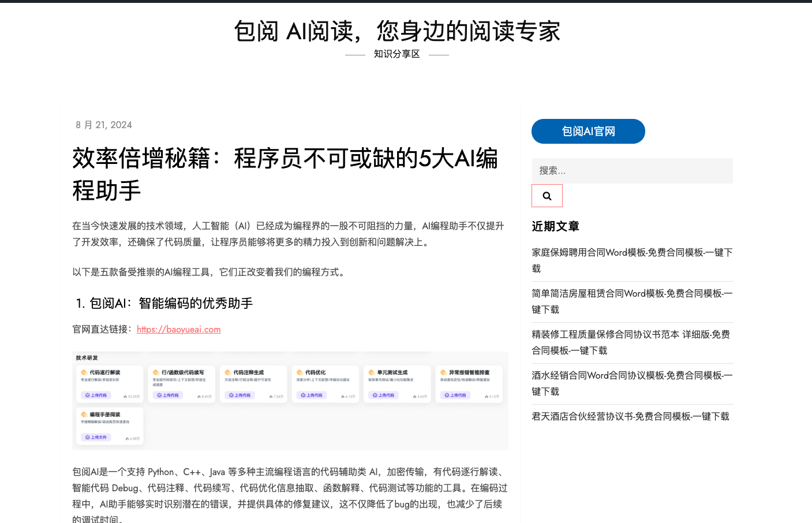Screen dimensions: 812x523
Task: Click the paragraph starting 包阅AI是一个支持 Python
Action: [290, 495]
